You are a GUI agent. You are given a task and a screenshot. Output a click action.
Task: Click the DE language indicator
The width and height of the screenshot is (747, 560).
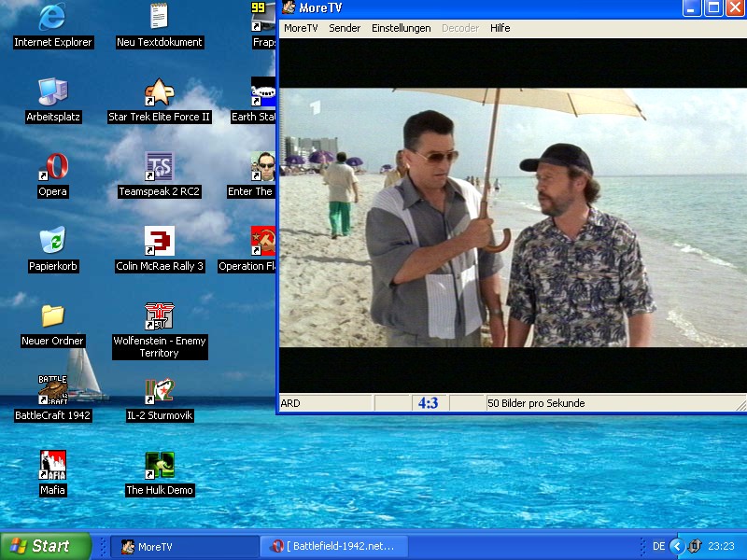point(659,546)
